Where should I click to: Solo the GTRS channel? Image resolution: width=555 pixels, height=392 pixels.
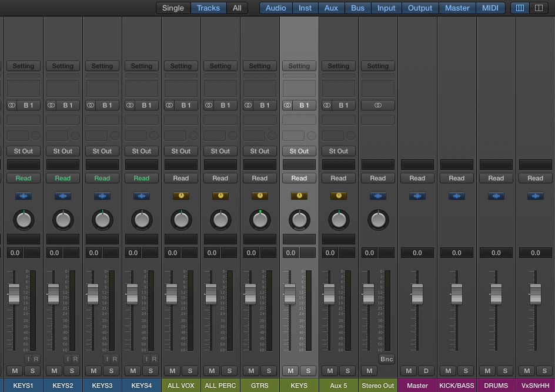(x=269, y=371)
